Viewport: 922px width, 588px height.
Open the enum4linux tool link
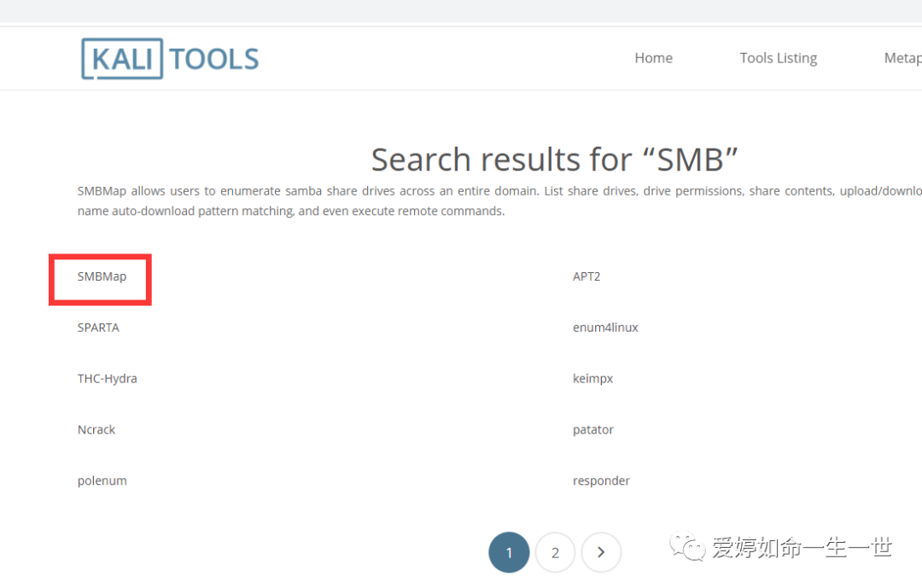coord(605,328)
